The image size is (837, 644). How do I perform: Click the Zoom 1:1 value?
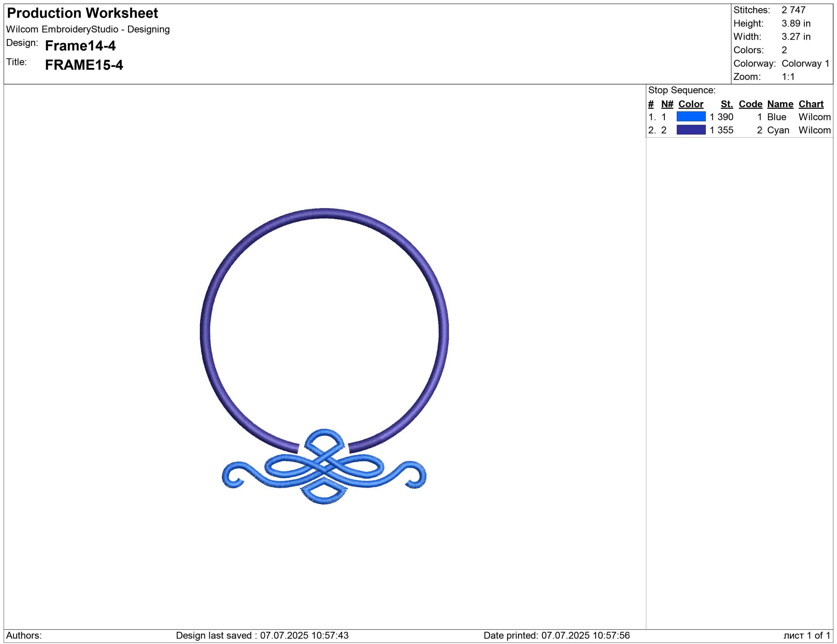[x=788, y=76]
